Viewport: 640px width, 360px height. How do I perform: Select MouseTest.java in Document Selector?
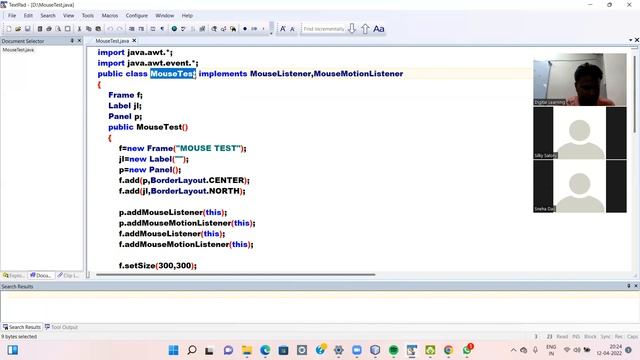point(18,50)
